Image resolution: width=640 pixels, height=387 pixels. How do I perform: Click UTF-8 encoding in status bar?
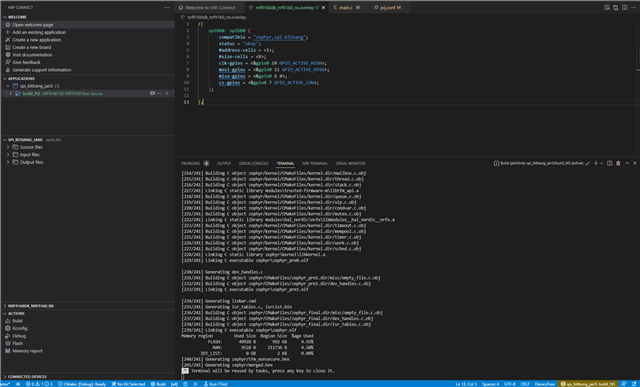[509, 384]
